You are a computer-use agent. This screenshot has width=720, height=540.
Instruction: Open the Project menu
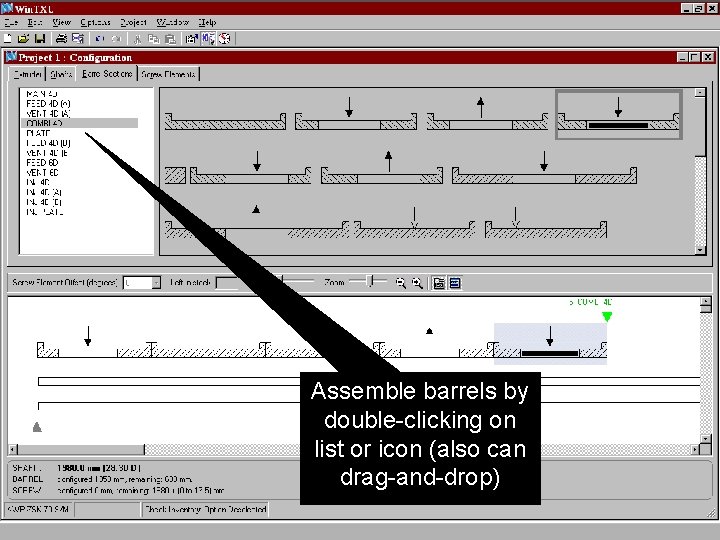click(x=133, y=22)
